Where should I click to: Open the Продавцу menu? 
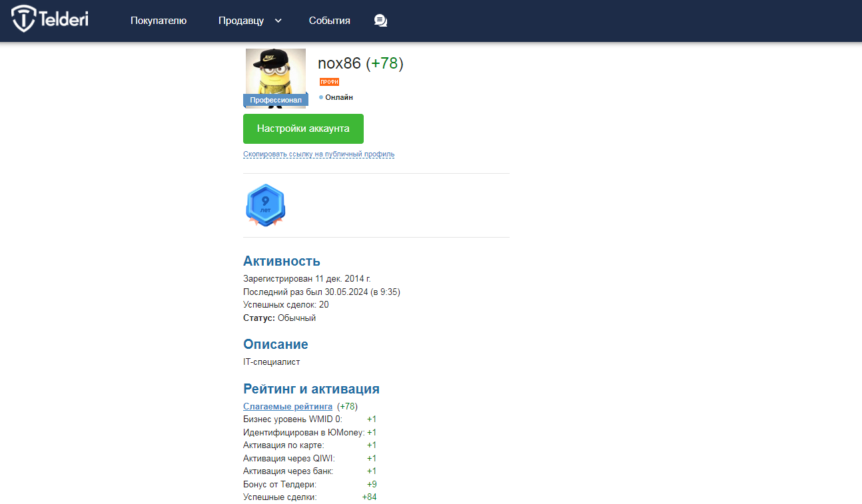[x=241, y=21]
